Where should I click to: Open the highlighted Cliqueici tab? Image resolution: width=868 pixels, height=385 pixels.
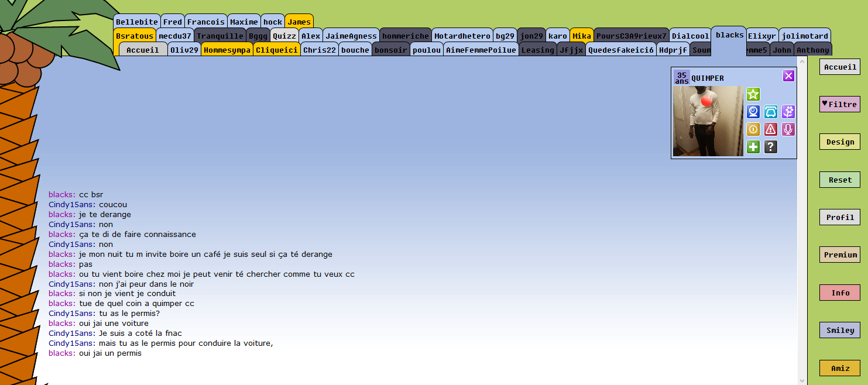pos(277,50)
